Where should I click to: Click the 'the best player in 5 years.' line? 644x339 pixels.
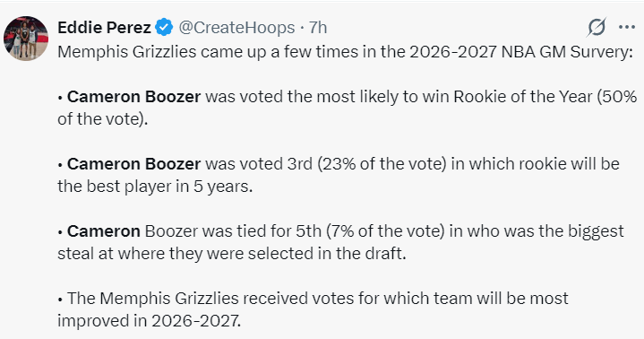pos(155,186)
